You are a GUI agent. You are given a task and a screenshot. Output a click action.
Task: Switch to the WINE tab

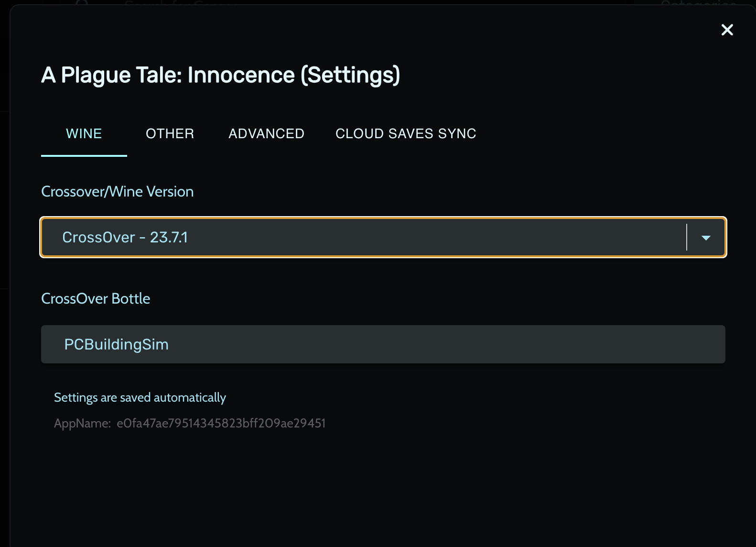tap(84, 133)
